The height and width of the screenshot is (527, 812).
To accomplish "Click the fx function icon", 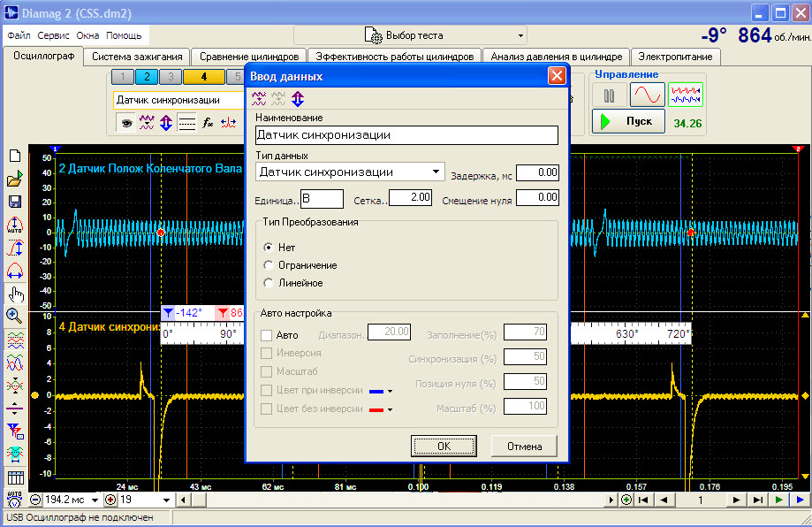I will [x=208, y=123].
